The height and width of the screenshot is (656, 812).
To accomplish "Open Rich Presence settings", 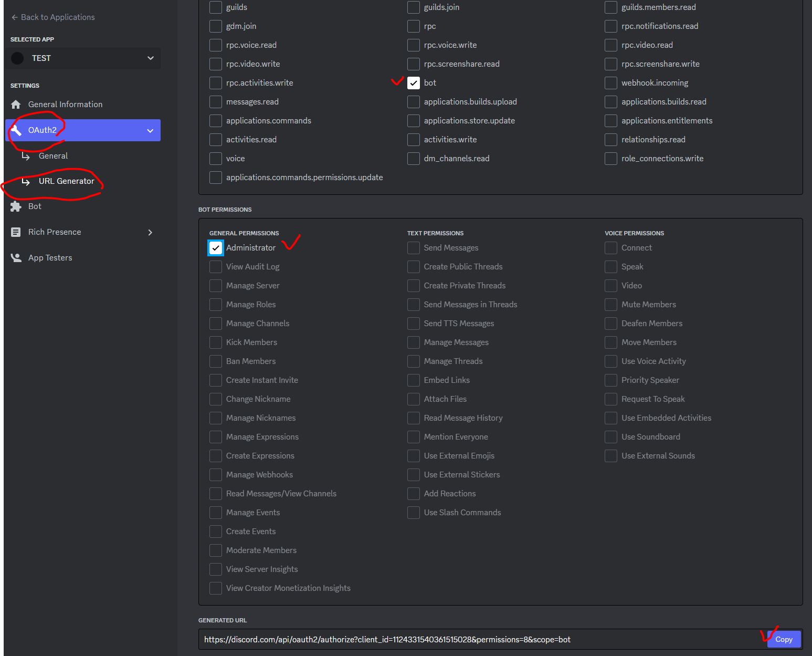I will (x=83, y=232).
